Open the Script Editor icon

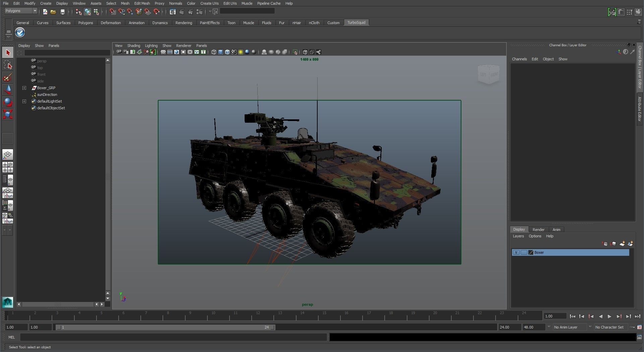(639, 337)
